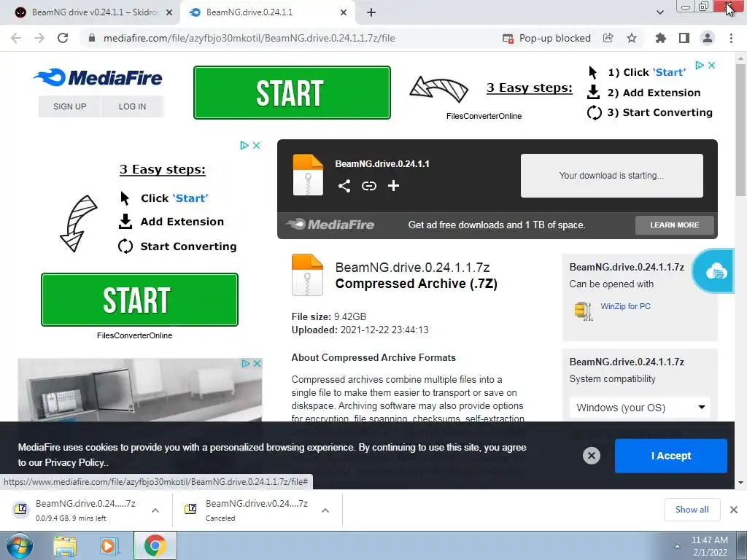The height and width of the screenshot is (560, 747).
Task: Open the Chrome profile avatar
Action: [x=708, y=38]
